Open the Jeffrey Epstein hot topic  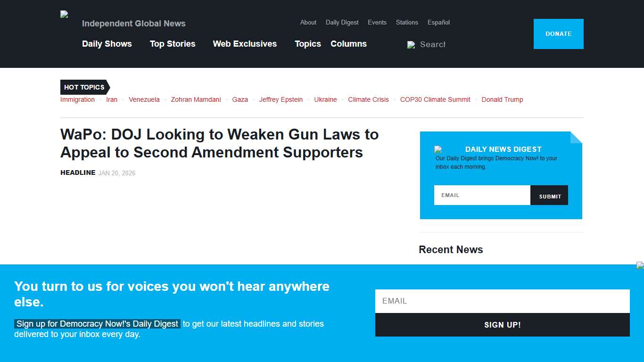click(281, 99)
